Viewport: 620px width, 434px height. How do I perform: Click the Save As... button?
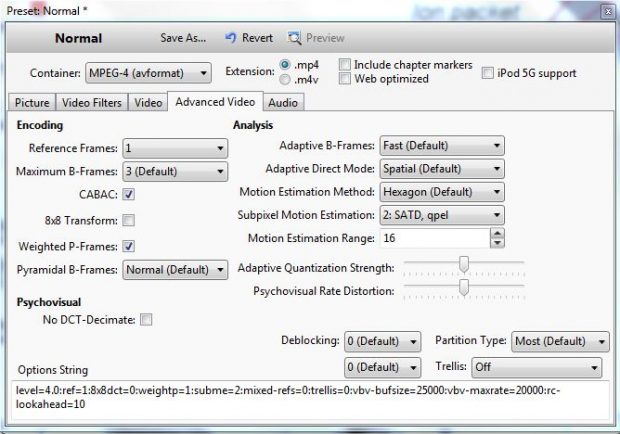[x=183, y=38]
